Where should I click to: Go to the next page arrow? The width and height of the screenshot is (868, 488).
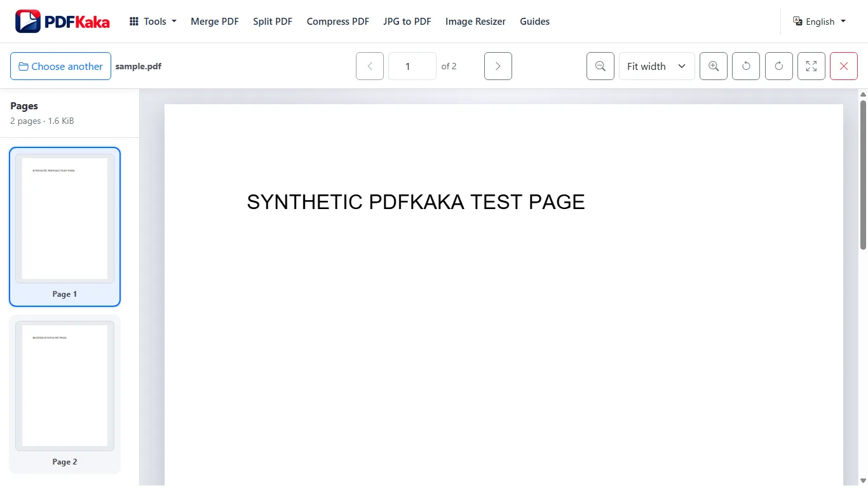pos(498,66)
